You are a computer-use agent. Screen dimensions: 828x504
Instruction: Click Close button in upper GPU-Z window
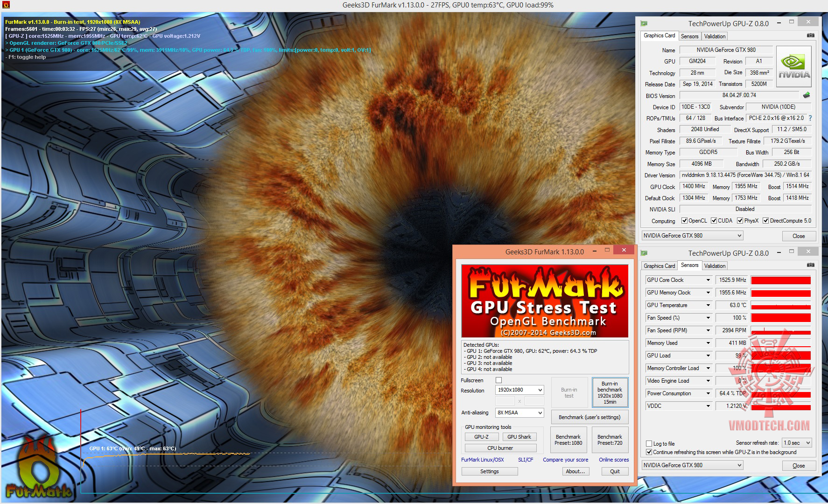point(799,236)
